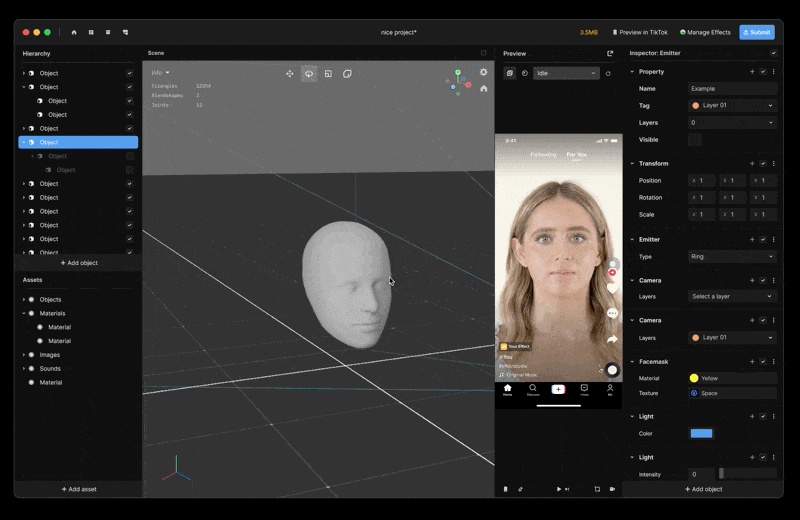Open the phone device icon under the preview

[506, 489]
